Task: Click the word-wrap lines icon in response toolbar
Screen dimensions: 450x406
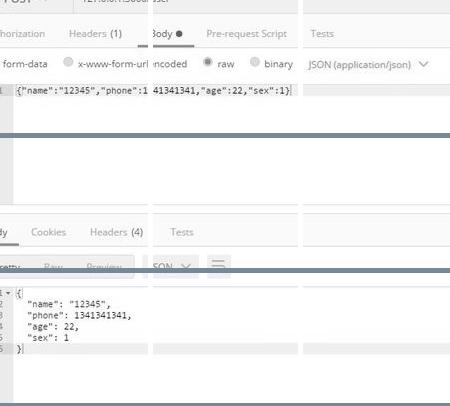Action: [x=219, y=265]
